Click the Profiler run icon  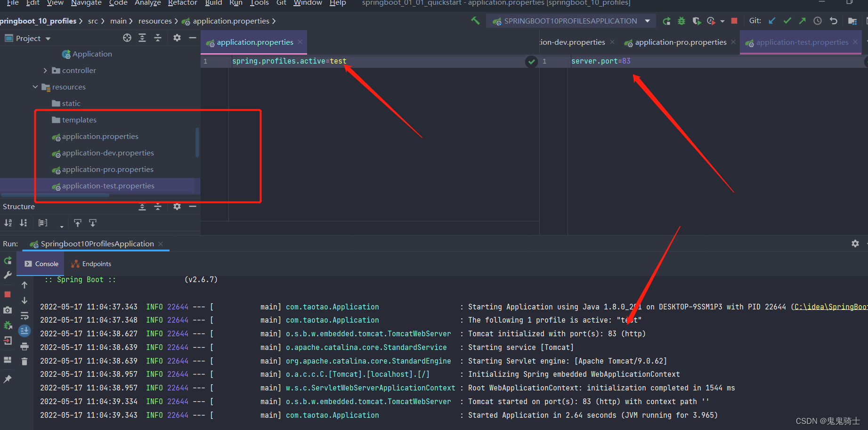click(711, 21)
